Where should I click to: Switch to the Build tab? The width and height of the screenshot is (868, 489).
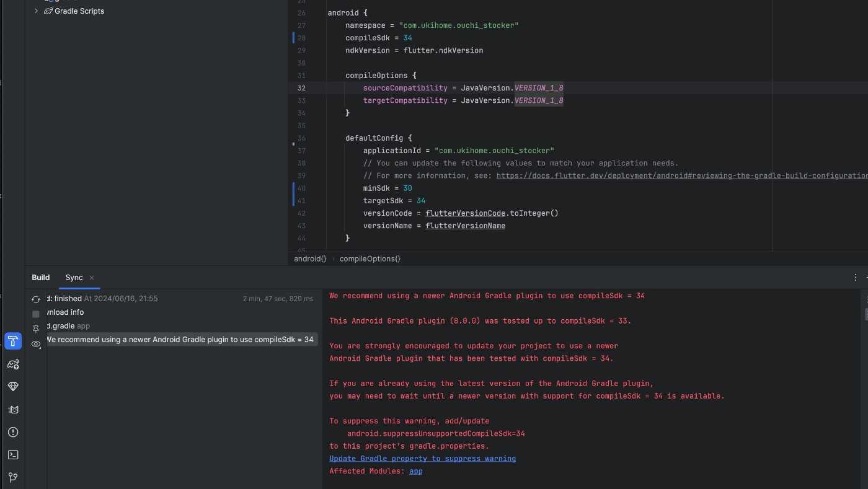coord(40,278)
